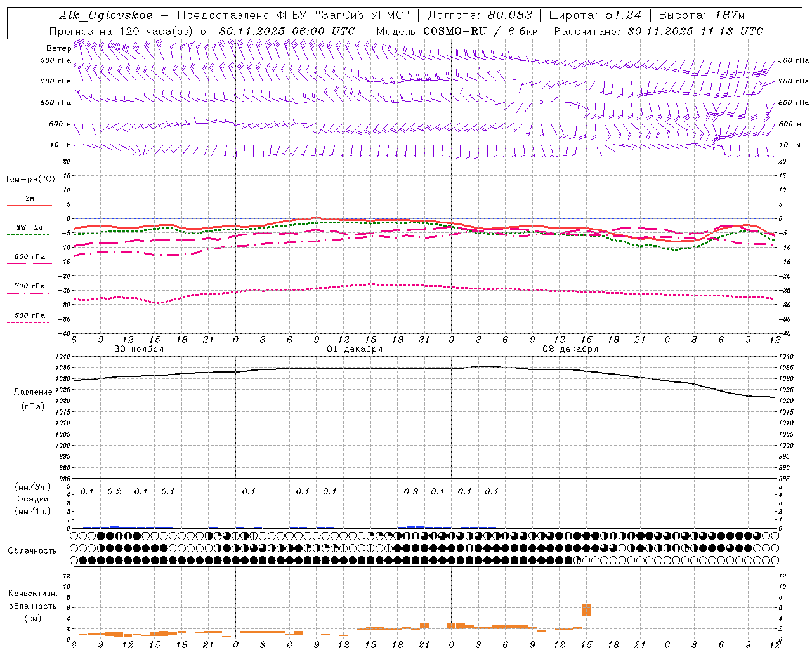Click the '01 декабря' date label

(x=355, y=349)
